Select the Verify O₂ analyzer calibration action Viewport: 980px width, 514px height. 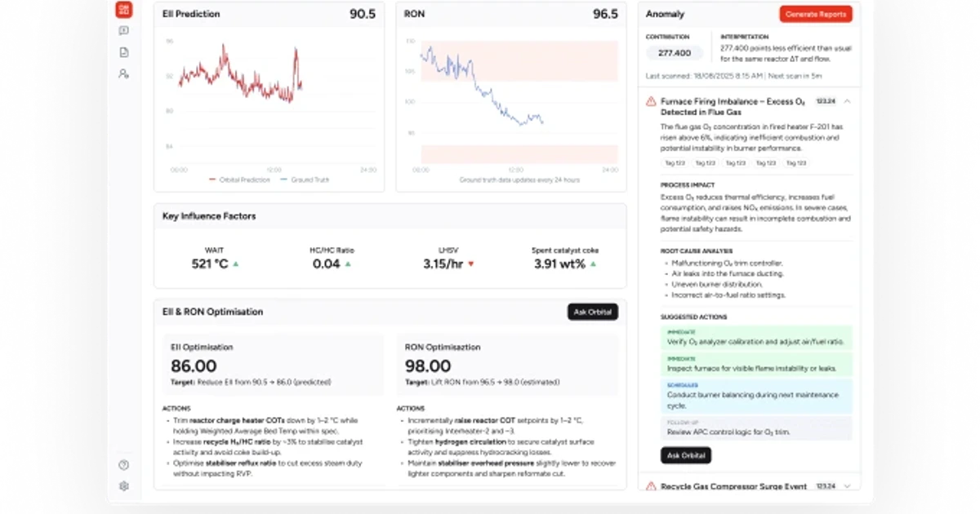(x=756, y=338)
